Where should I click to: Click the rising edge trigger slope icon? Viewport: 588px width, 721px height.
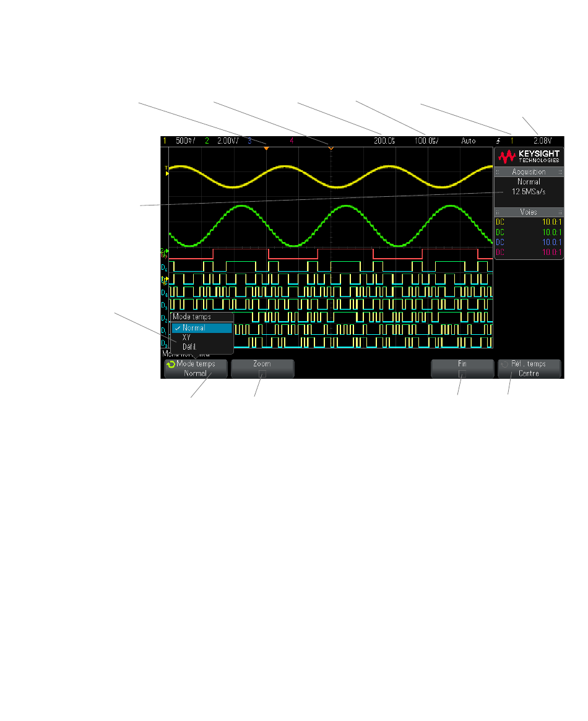pyautogui.click(x=498, y=141)
